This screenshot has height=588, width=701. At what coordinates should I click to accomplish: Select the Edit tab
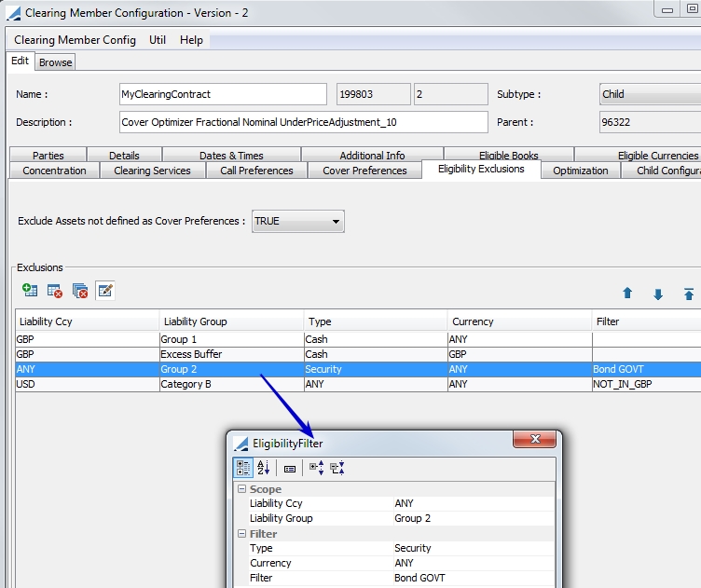[x=21, y=61]
